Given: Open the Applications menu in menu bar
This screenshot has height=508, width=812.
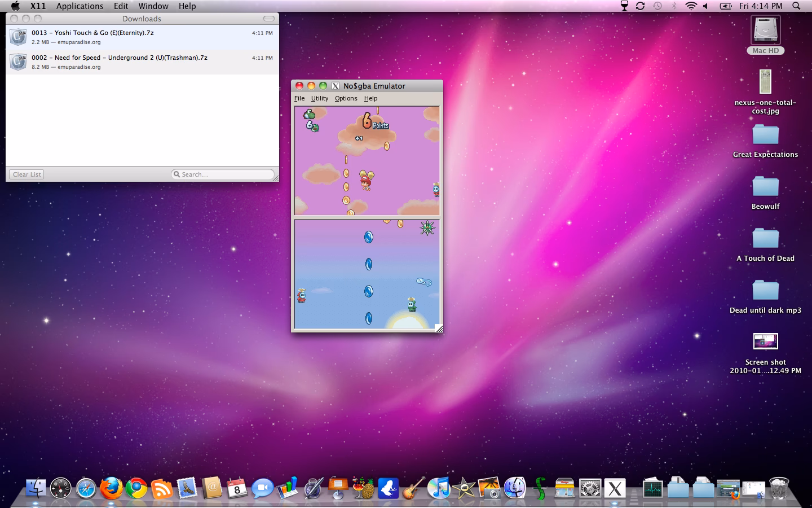Looking at the screenshot, I should [x=80, y=6].
